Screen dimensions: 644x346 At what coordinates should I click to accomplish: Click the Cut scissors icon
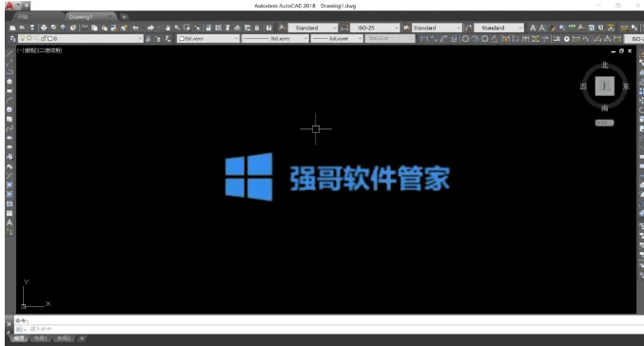coord(85,28)
